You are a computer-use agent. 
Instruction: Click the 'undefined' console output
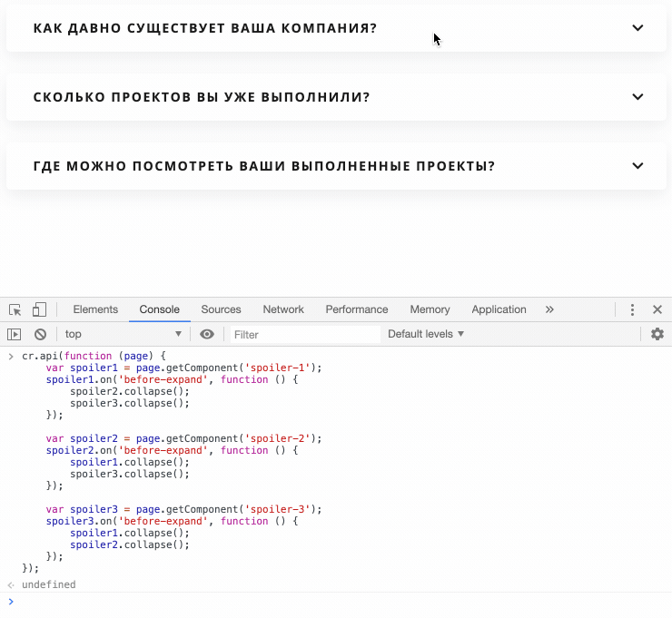click(x=49, y=584)
